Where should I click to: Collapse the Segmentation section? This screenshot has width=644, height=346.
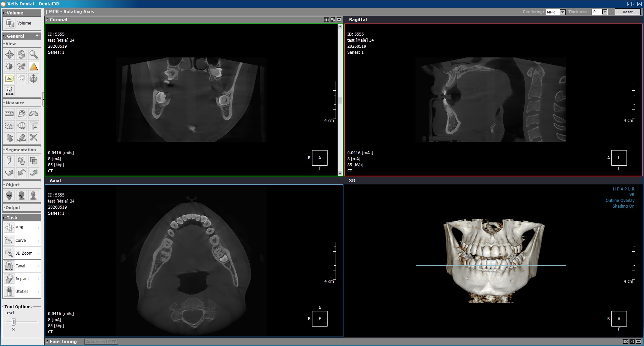[x=22, y=150]
